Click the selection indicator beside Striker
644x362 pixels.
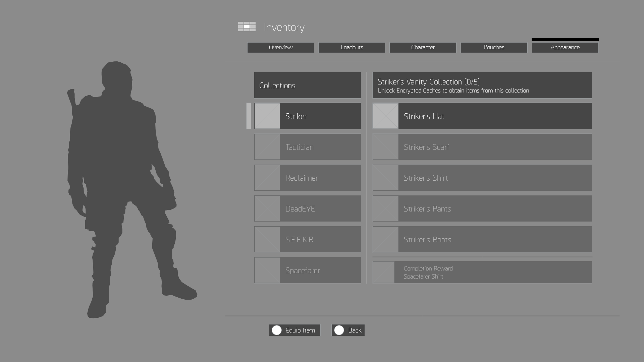[249, 116]
